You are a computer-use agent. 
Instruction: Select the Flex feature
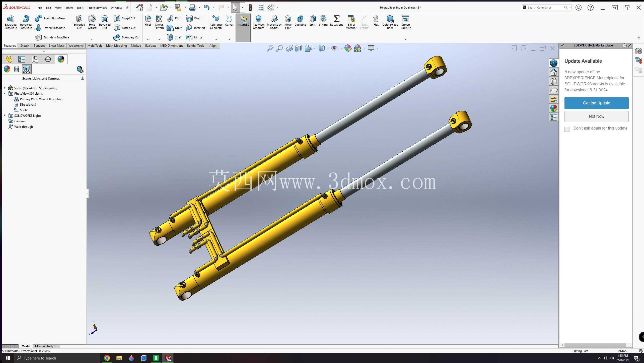(376, 21)
